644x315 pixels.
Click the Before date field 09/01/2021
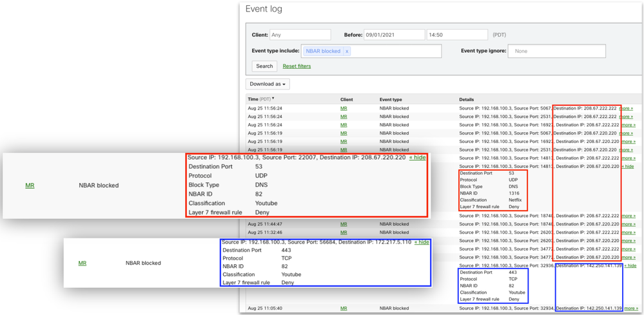[394, 35]
